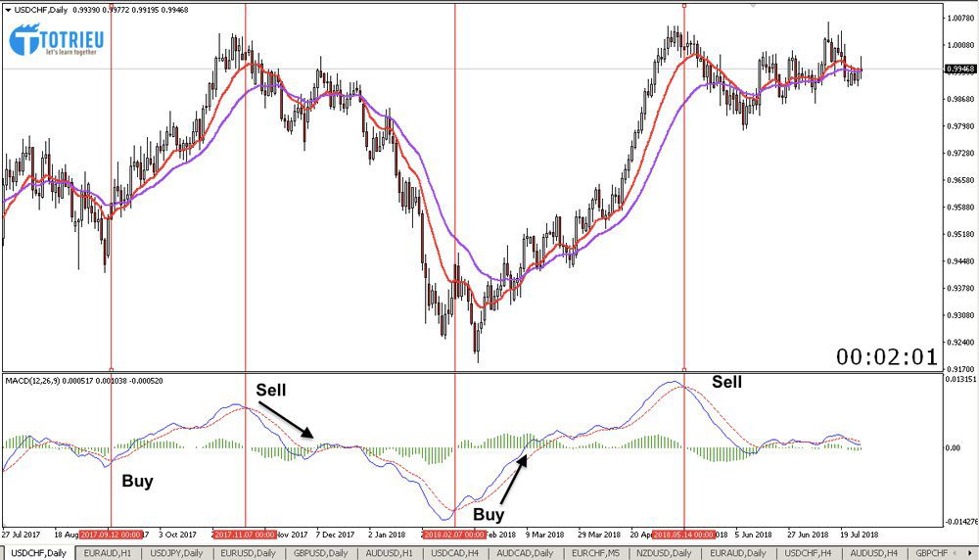Open the USDCHF,H4 chart tab
Image resolution: width=979 pixels, height=560 pixels.
coord(805,553)
